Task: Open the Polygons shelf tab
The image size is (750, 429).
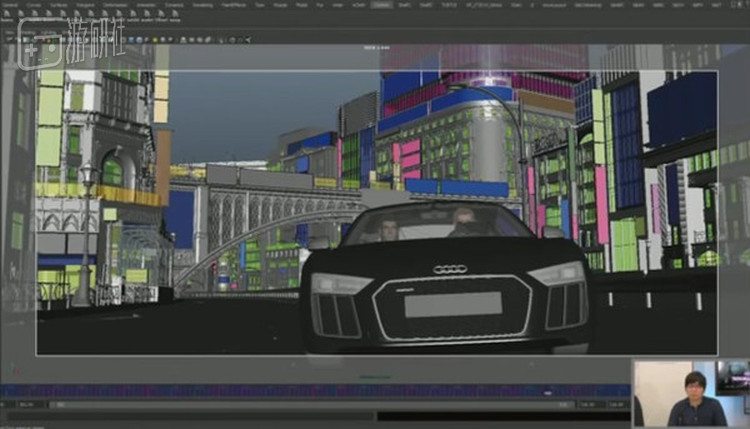Action: coord(85,5)
